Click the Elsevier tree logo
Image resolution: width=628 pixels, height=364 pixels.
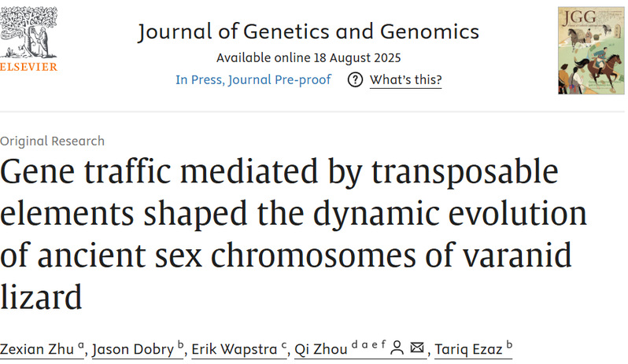pyautogui.click(x=28, y=31)
